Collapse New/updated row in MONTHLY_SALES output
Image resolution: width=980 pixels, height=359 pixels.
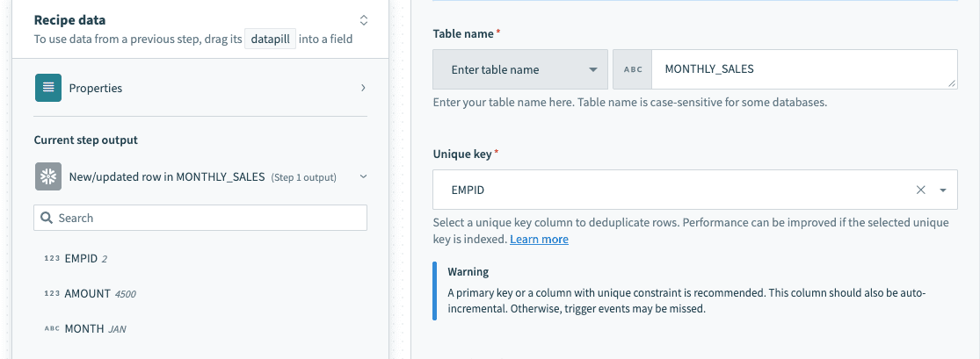363,177
